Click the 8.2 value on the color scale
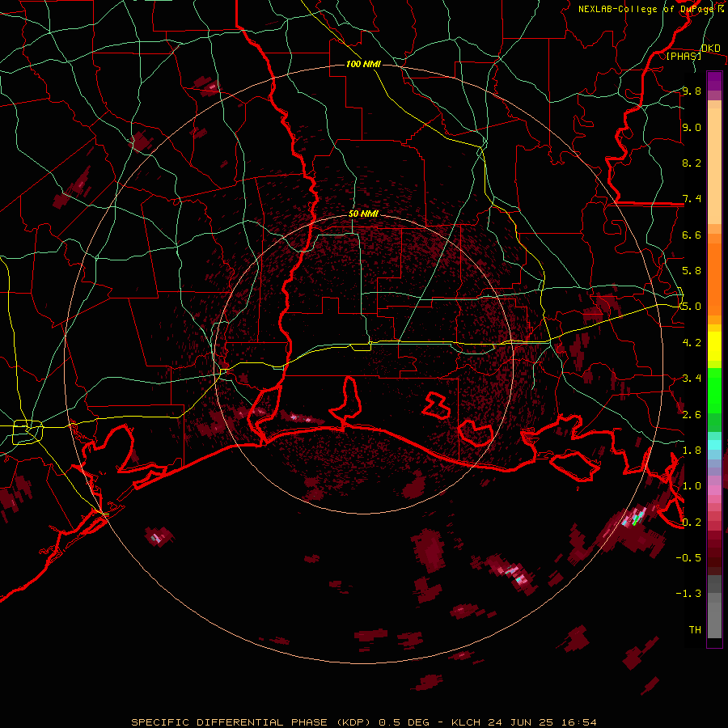 [x=692, y=163]
